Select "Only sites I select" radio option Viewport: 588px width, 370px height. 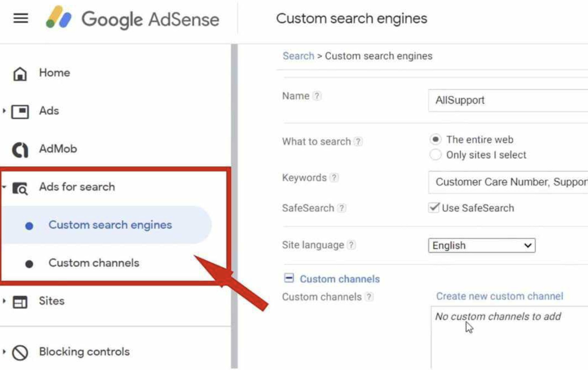pyautogui.click(x=435, y=155)
